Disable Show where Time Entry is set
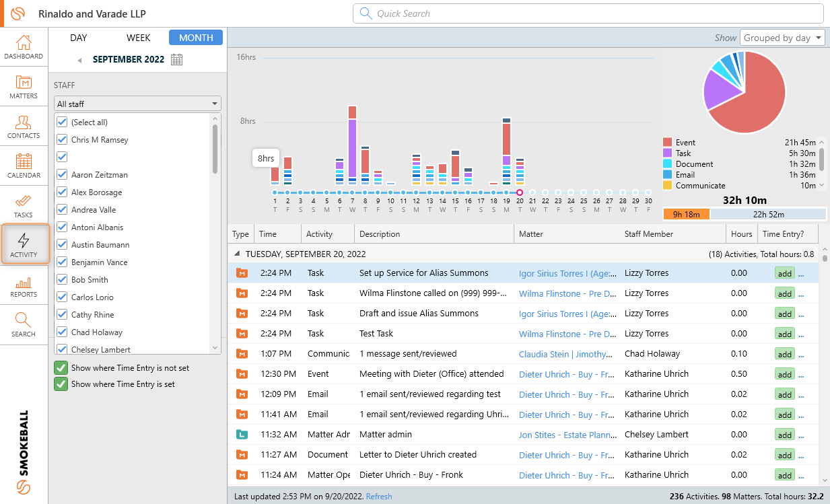 tap(61, 384)
